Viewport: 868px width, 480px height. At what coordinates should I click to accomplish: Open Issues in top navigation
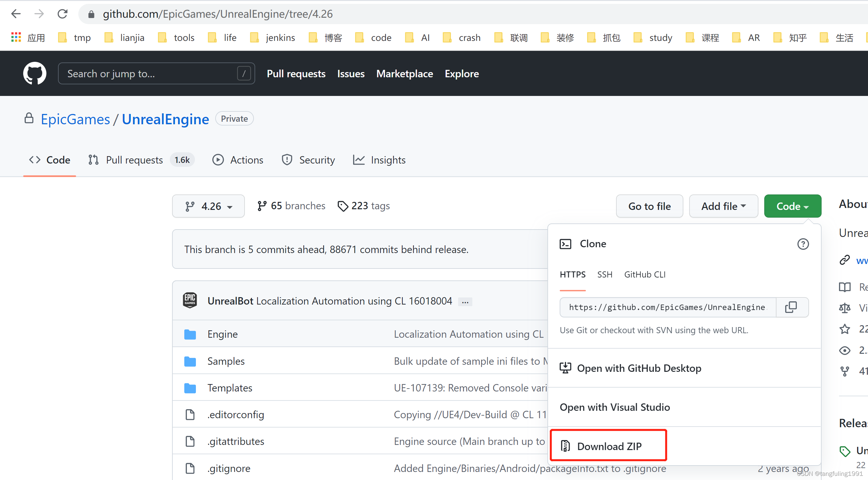(351, 73)
